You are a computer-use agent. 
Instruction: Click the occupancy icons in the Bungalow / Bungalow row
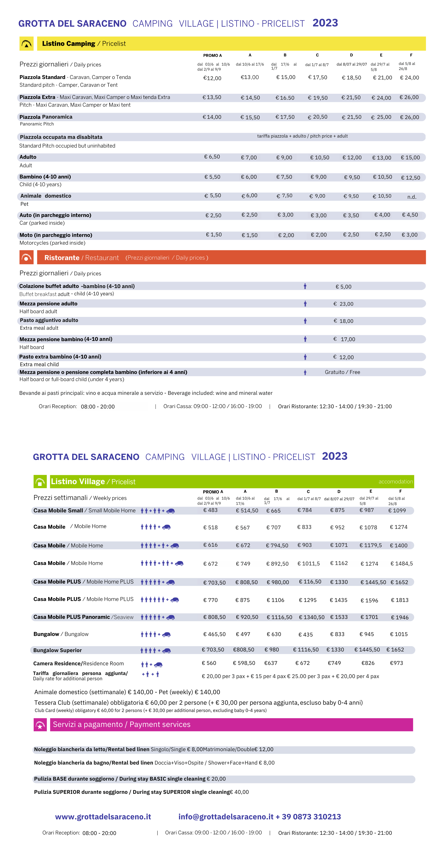156,634
